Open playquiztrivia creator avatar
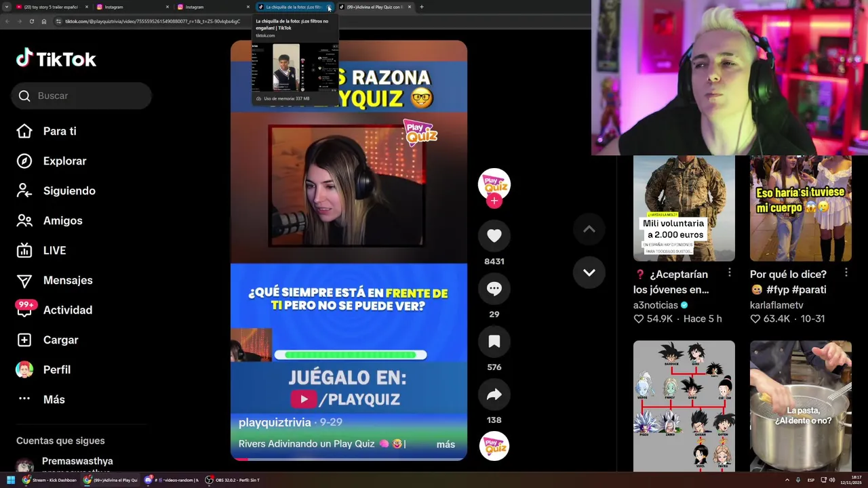 [494, 184]
